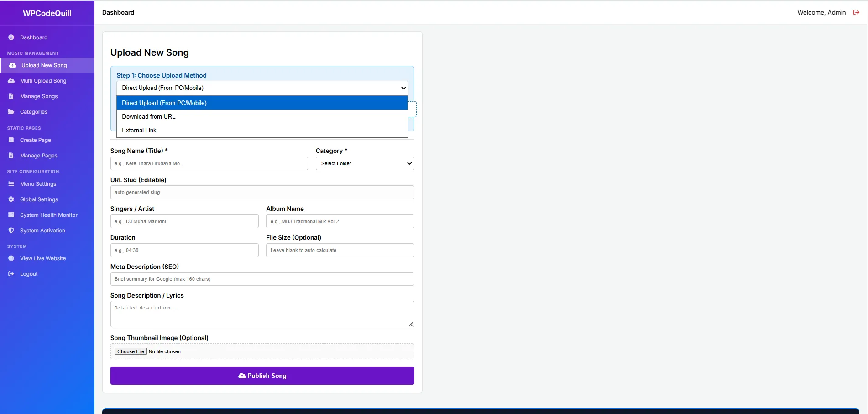Open the Category Select Folder dropdown
The image size is (868, 414).
[x=365, y=163]
